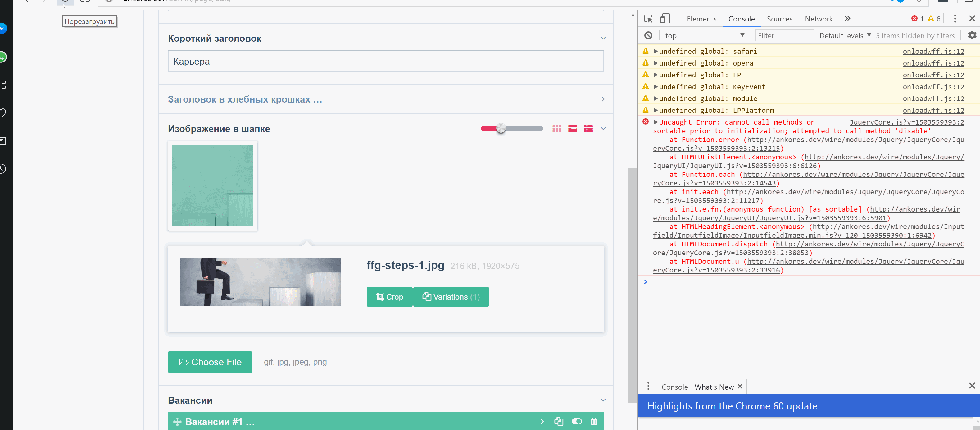Click the Choose File button
The image size is (980, 430).
(210, 362)
